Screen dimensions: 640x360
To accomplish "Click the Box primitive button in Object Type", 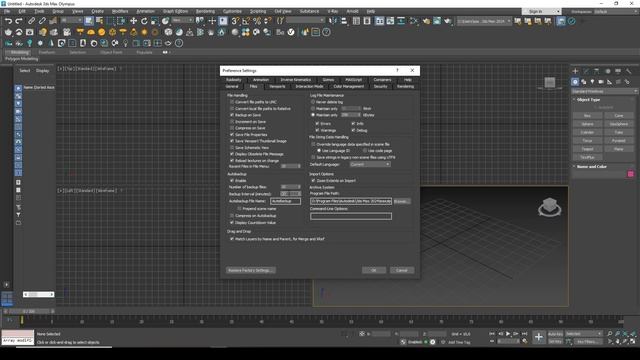I will [587, 116].
